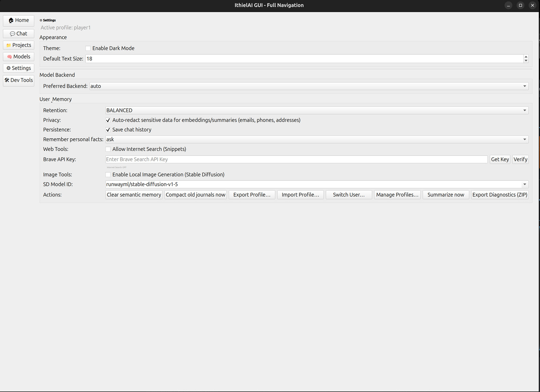Open the Preferred Backend dropdown
Viewport: 540px width, 392px height.
(x=524, y=86)
